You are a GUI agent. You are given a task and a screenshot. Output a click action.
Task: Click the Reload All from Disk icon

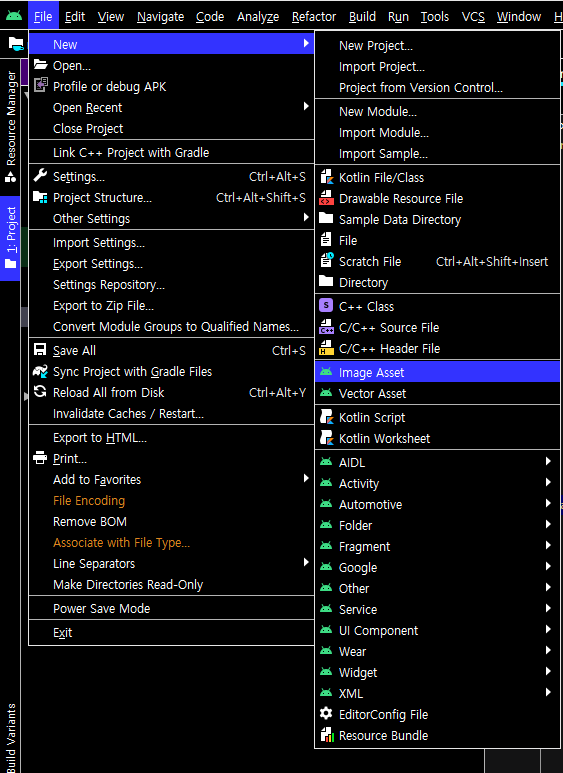click(x=40, y=392)
